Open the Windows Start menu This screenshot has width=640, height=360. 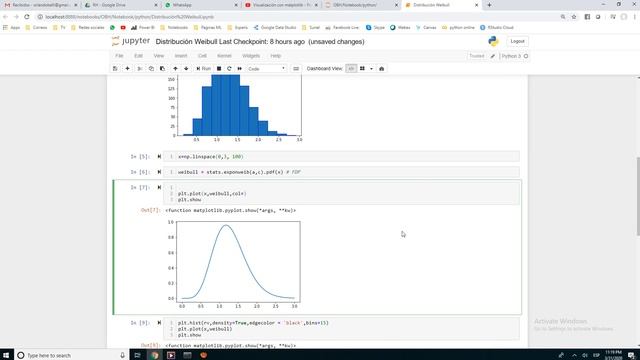click(6, 355)
